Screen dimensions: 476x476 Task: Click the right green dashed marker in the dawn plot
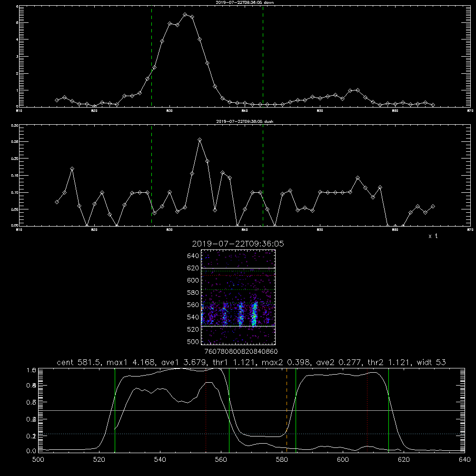click(x=263, y=56)
